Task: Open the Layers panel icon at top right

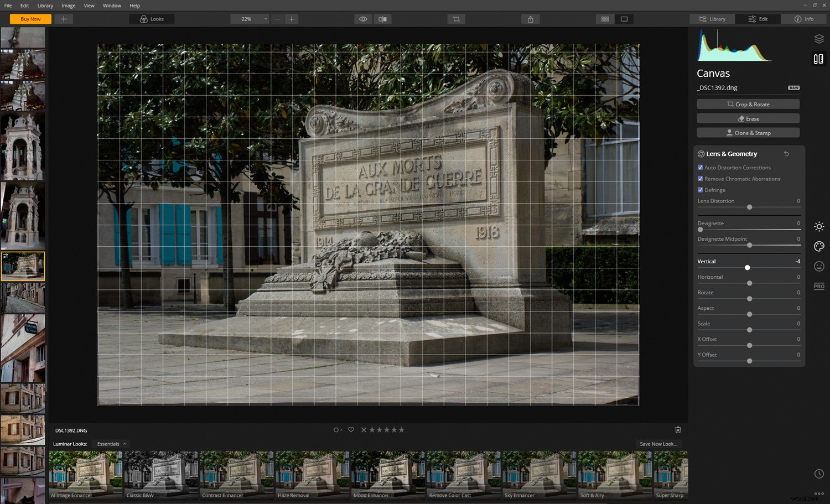Action: coord(819,39)
